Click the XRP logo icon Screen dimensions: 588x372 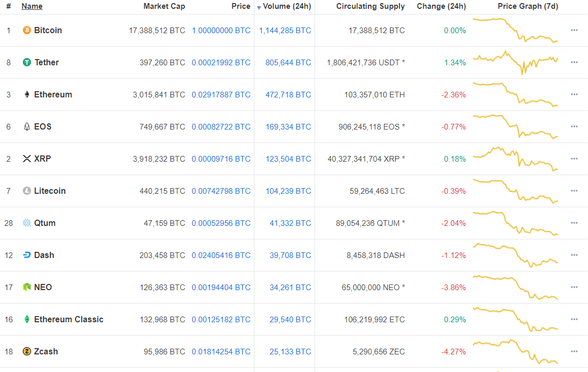pos(27,159)
